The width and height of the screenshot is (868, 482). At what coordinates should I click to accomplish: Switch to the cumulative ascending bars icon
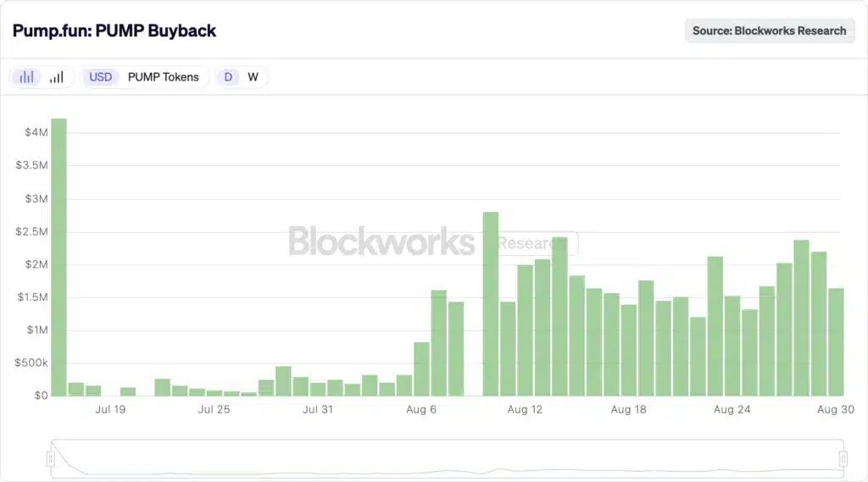pyautogui.click(x=57, y=77)
